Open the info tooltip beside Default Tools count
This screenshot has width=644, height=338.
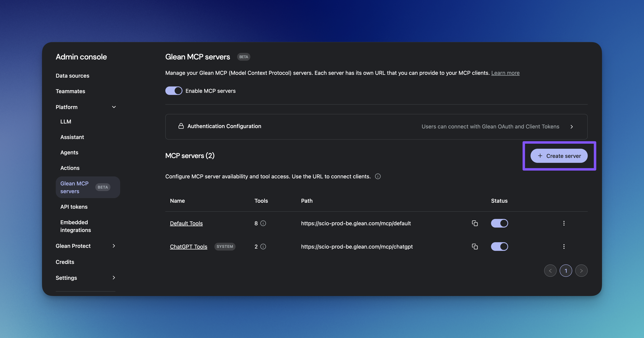tap(263, 223)
